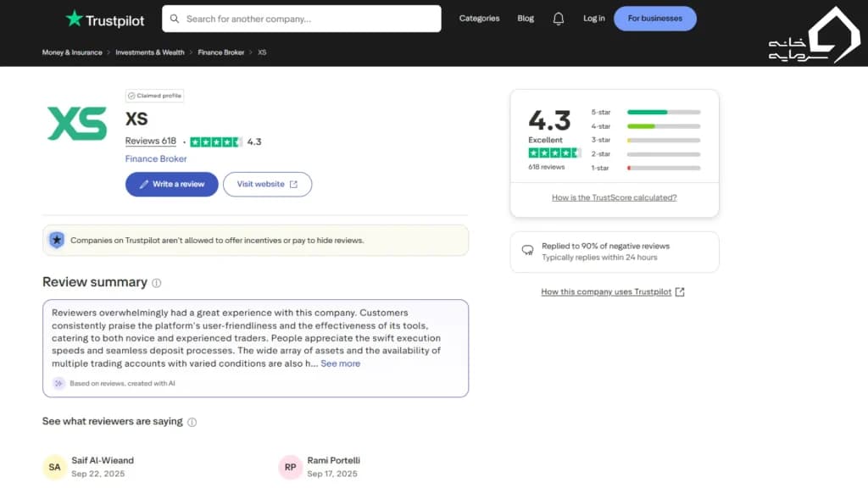Screen dimensions: 868x488
Task: Click the For businesses button
Action: (655, 19)
